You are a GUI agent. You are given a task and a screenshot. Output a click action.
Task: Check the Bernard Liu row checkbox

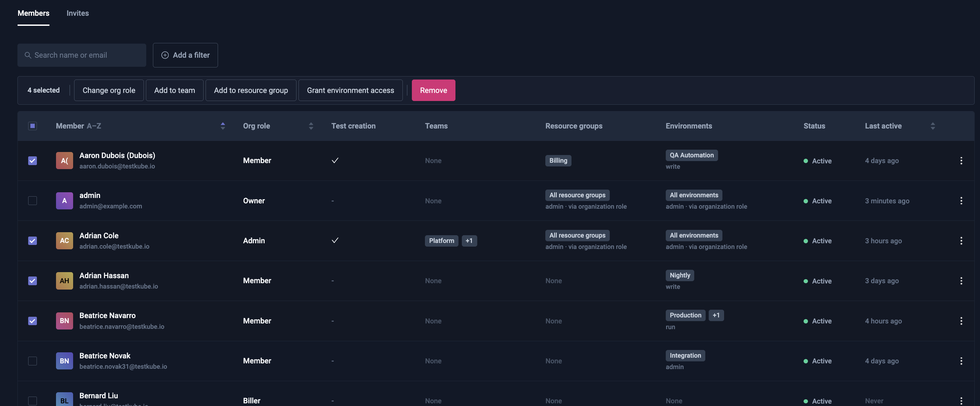(x=33, y=401)
